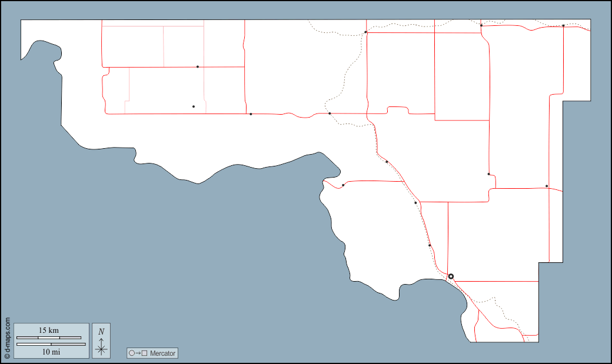Click the city dot nearest north of the capital marker
Image resolution: width=612 pixels, height=364 pixels.
point(430,245)
